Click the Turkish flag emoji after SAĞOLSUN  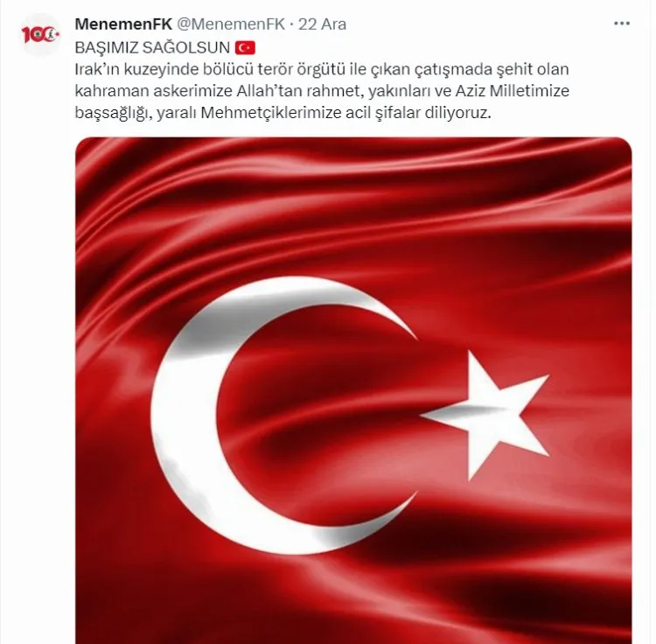pos(245,48)
